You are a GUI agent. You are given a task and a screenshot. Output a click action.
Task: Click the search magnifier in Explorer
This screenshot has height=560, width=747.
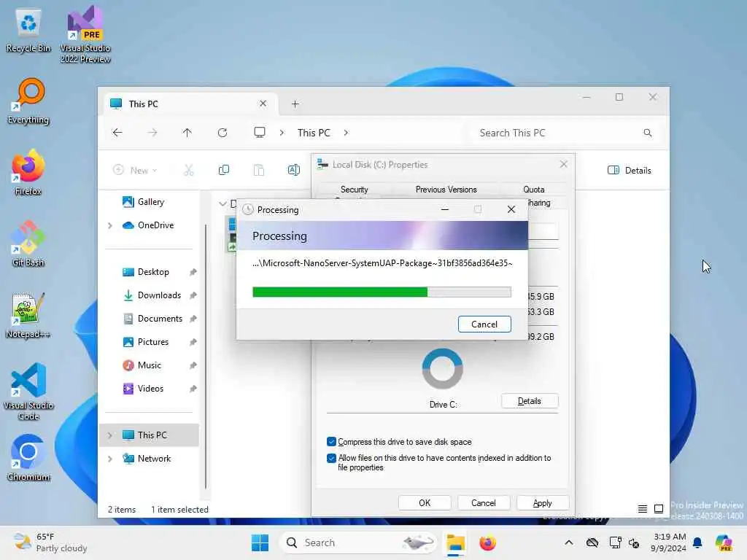[648, 133]
